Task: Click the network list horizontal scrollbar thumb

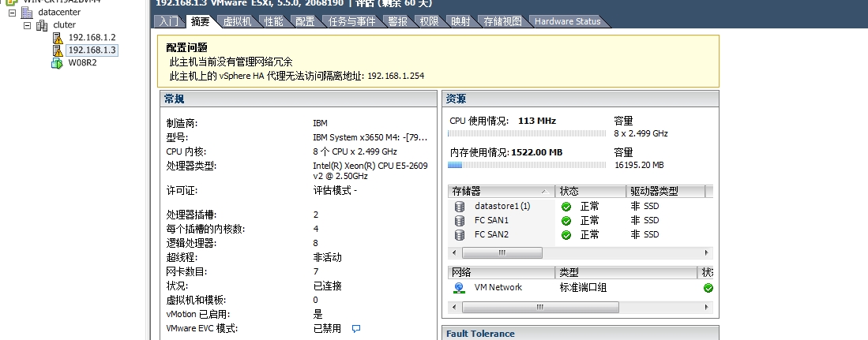Action: coord(540,307)
